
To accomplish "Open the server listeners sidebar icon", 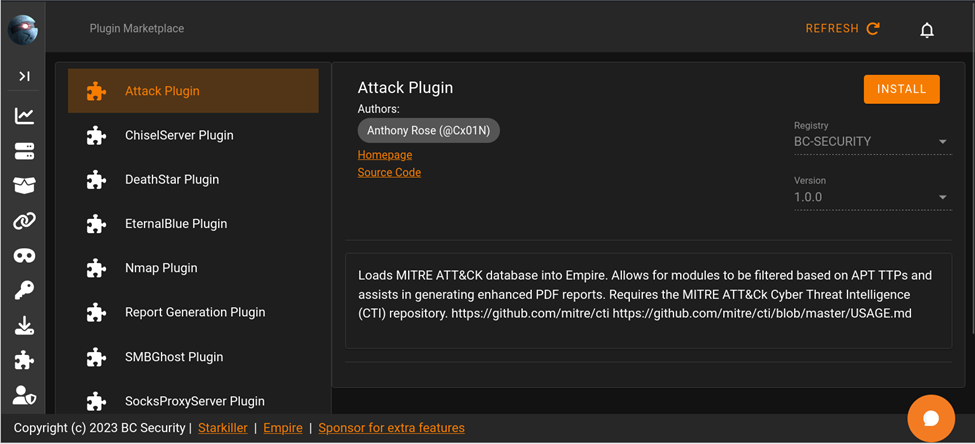I will pos(24,151).
